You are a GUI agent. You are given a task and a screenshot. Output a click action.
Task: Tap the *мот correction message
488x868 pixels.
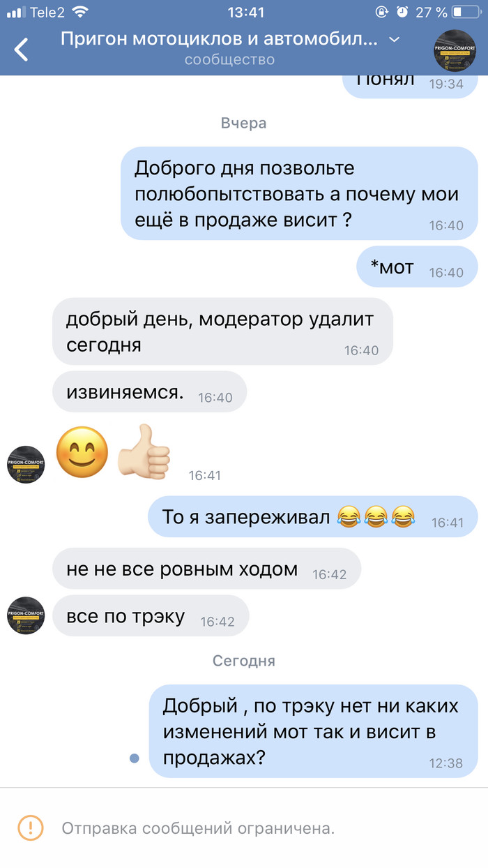tap(417, 266)
